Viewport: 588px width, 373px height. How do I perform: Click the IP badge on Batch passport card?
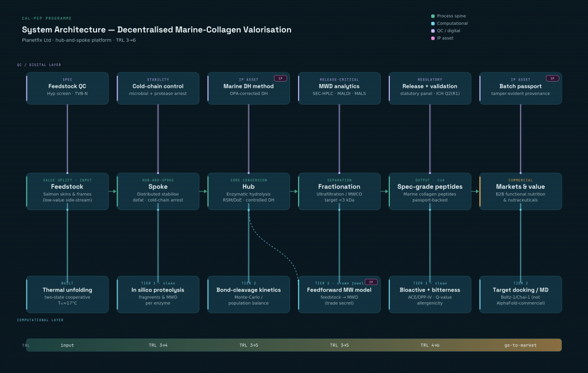click(552, 78)
